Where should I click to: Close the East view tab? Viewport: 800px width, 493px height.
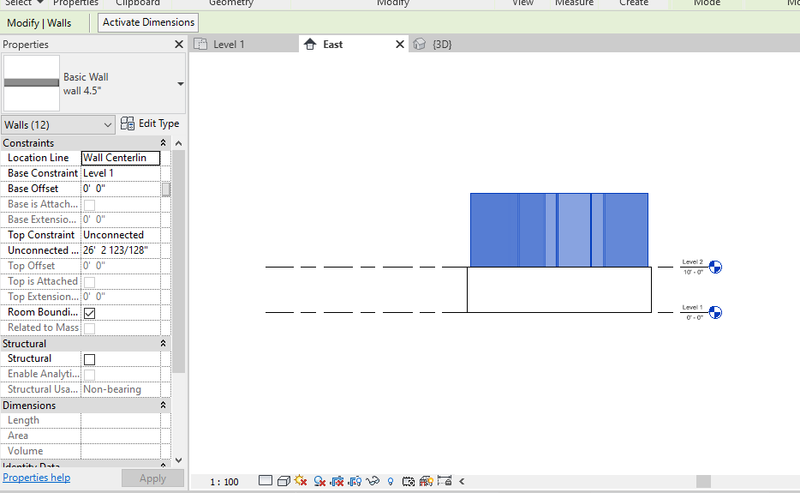click(x=400, y=44)
